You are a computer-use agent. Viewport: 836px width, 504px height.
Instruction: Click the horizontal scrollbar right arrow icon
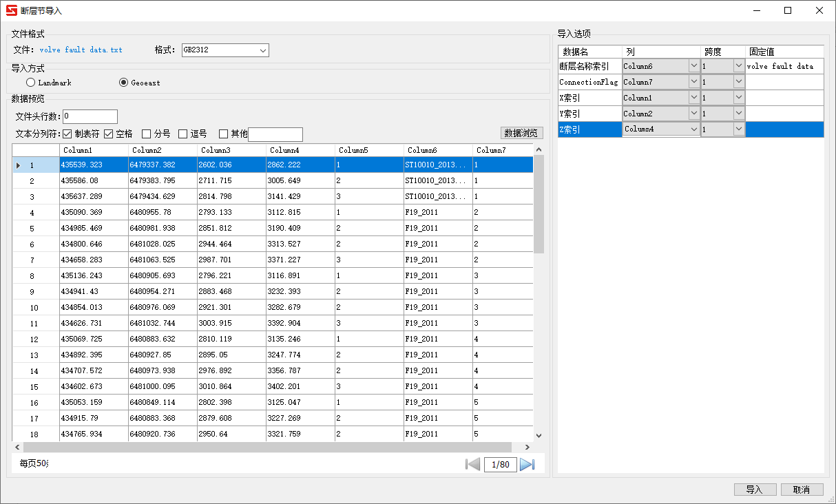(x=527, y=447)
